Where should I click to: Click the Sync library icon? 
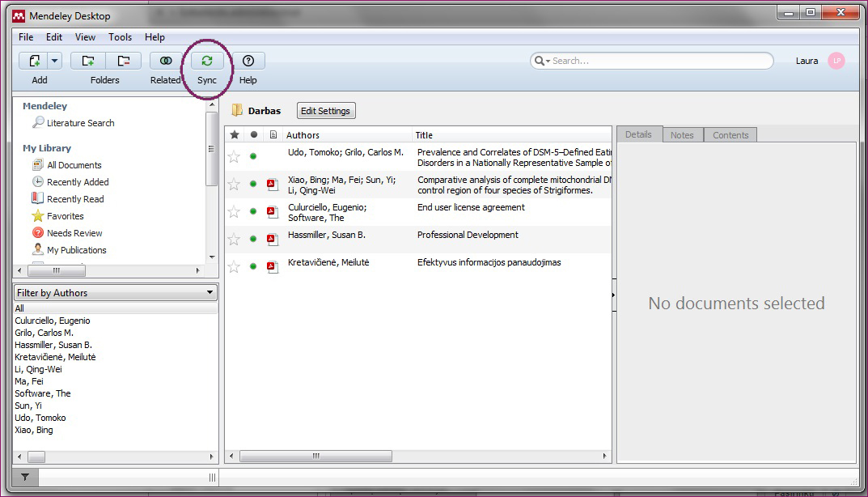pyautogui.click(x=207, y=61)
